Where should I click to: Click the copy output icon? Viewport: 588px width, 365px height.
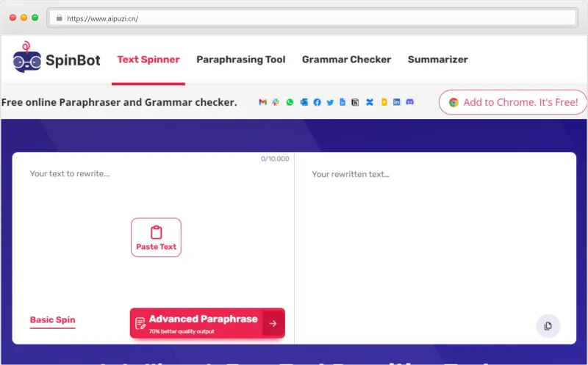[x=548, y=326]
